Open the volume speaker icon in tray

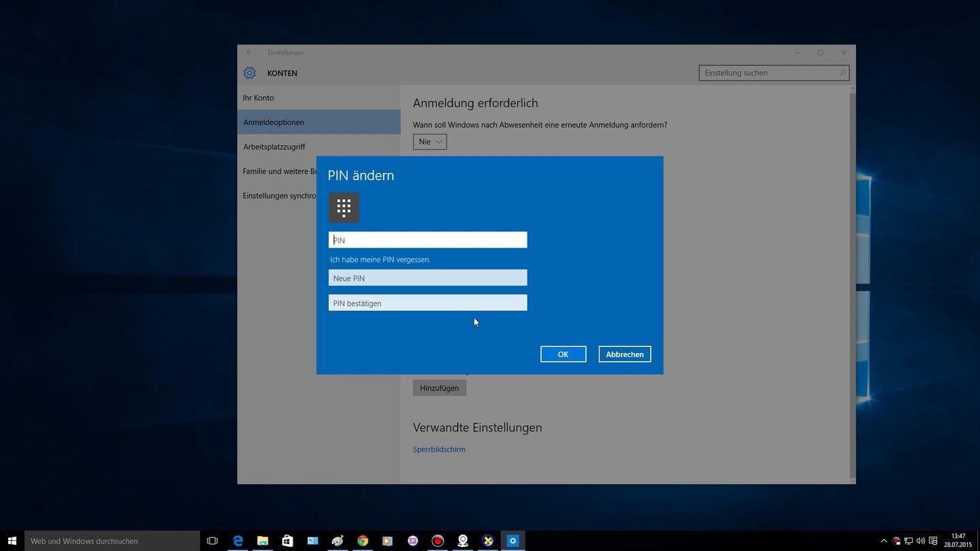(x=921, y=541)
